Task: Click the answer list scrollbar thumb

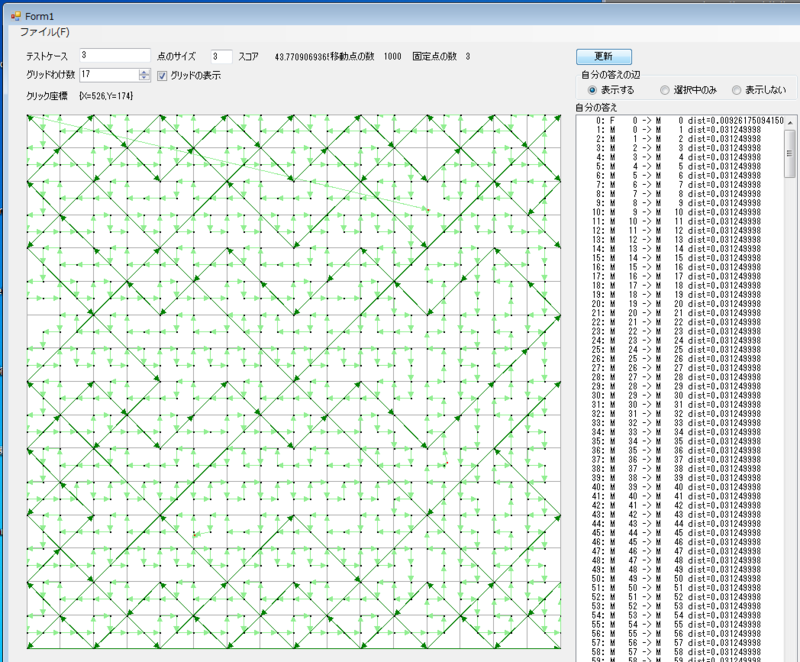Action: (790, 152)
